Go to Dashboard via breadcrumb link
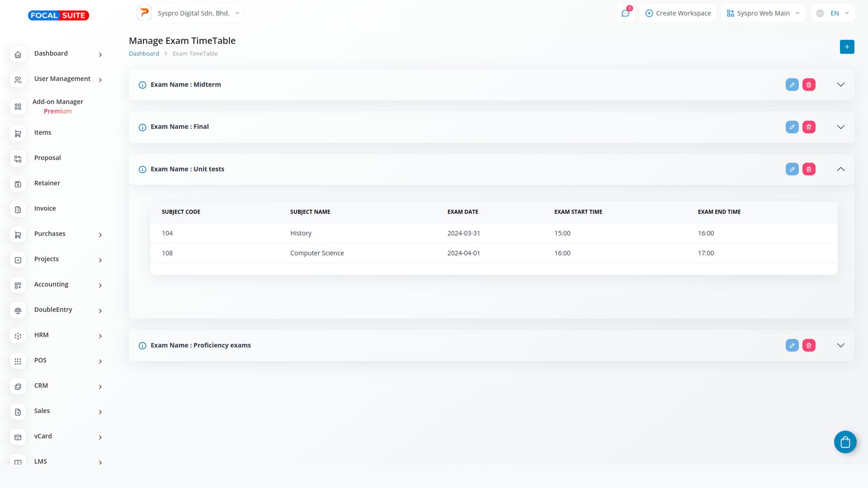 click(144, 53)
